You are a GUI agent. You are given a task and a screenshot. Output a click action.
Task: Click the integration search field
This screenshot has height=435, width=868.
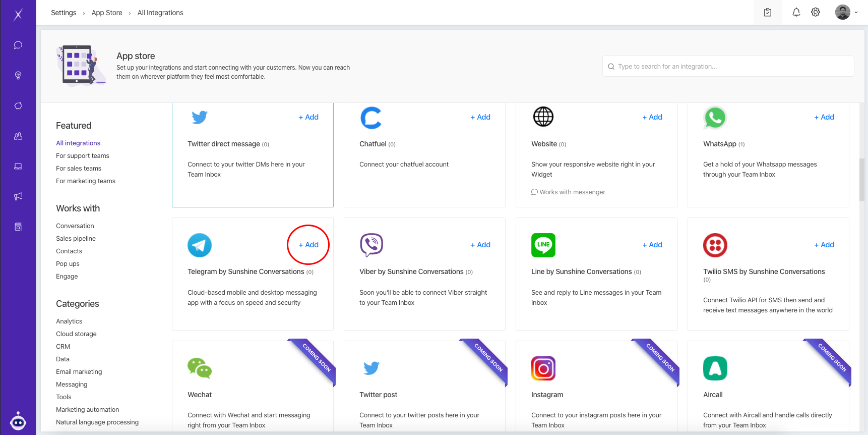click(728, 67)
